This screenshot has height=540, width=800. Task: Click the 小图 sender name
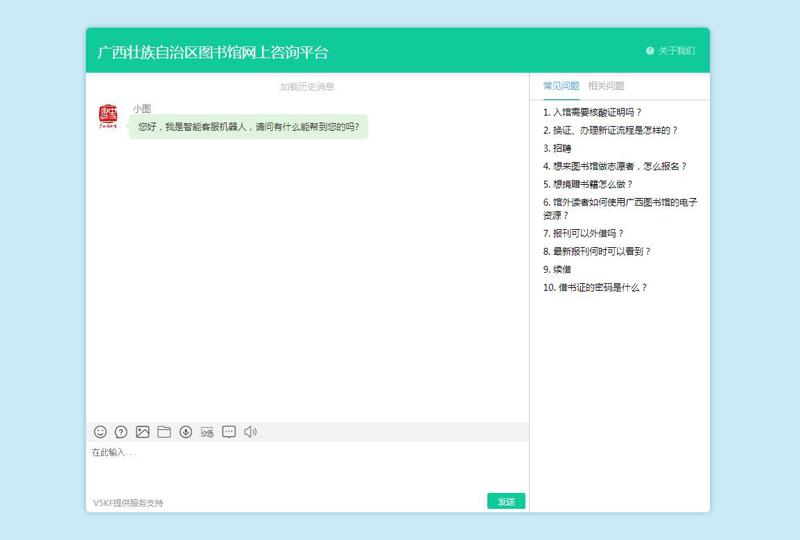pos(142,108)
